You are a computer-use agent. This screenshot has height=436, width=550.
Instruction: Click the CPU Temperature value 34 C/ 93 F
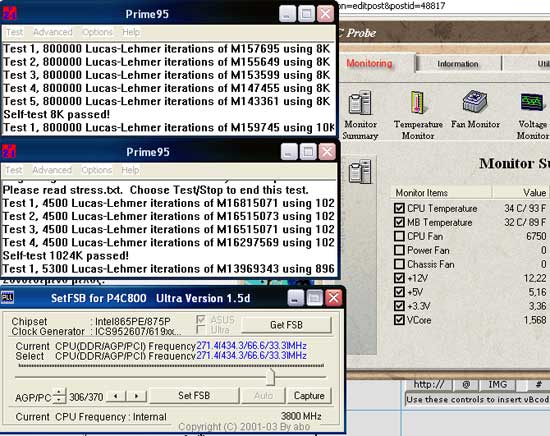click(x=525, y=208)
